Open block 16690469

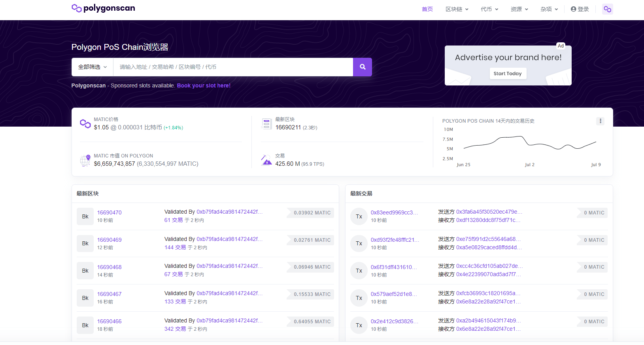(110, 240)
